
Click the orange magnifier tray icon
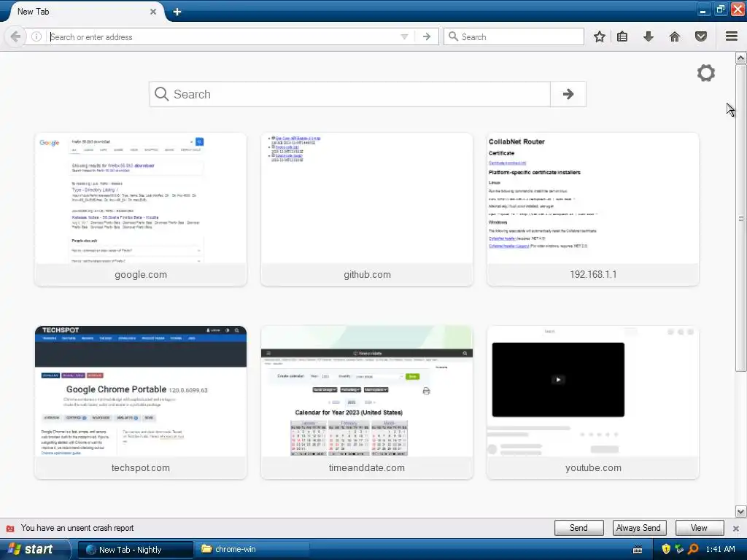tap(693, 549)
